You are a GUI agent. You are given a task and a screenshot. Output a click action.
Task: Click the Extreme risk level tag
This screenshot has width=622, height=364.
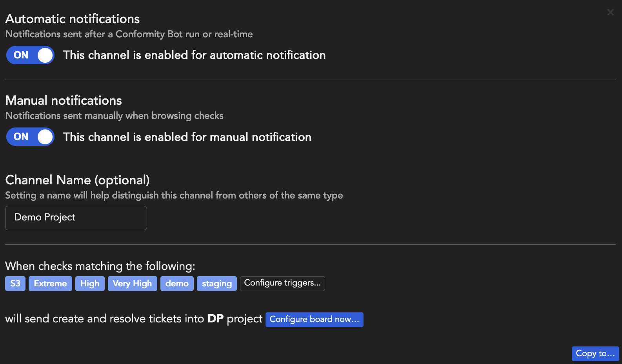point(50,284)
